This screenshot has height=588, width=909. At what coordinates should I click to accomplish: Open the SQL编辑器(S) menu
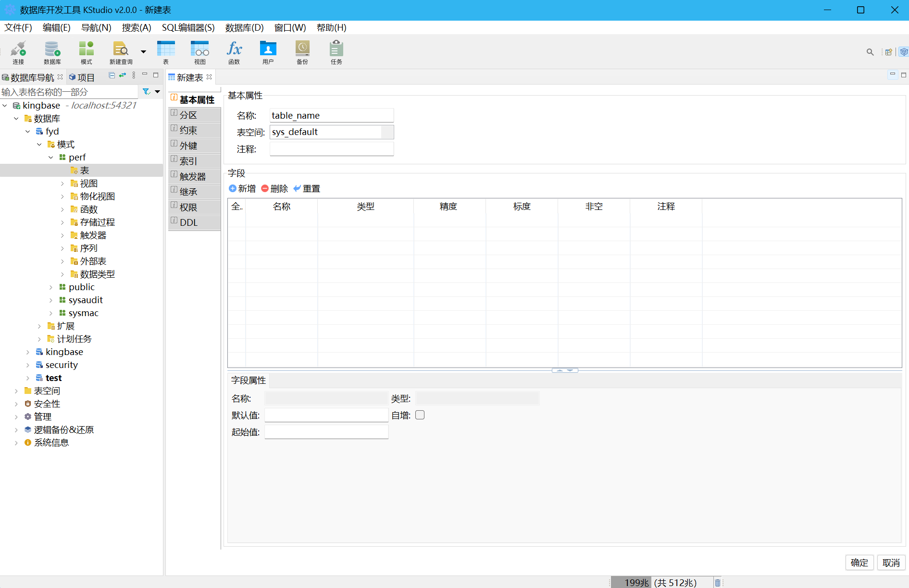188,27
